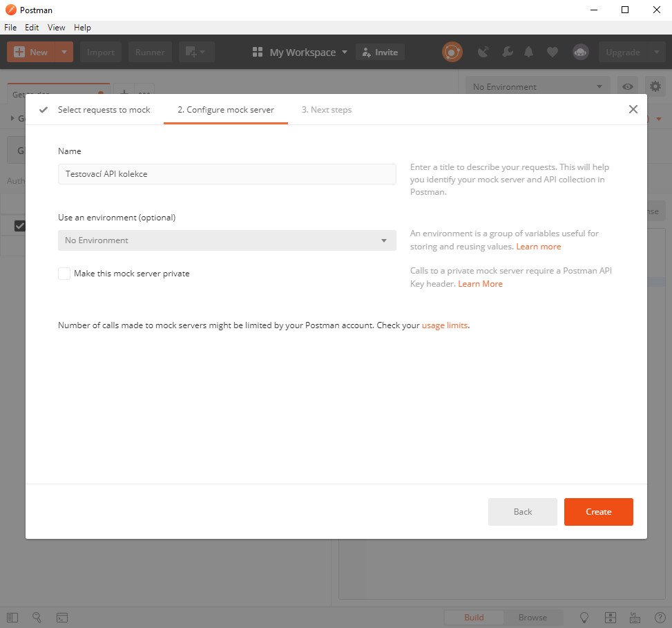
Task: Open the environment Learn more link
Action: (539, 247)
